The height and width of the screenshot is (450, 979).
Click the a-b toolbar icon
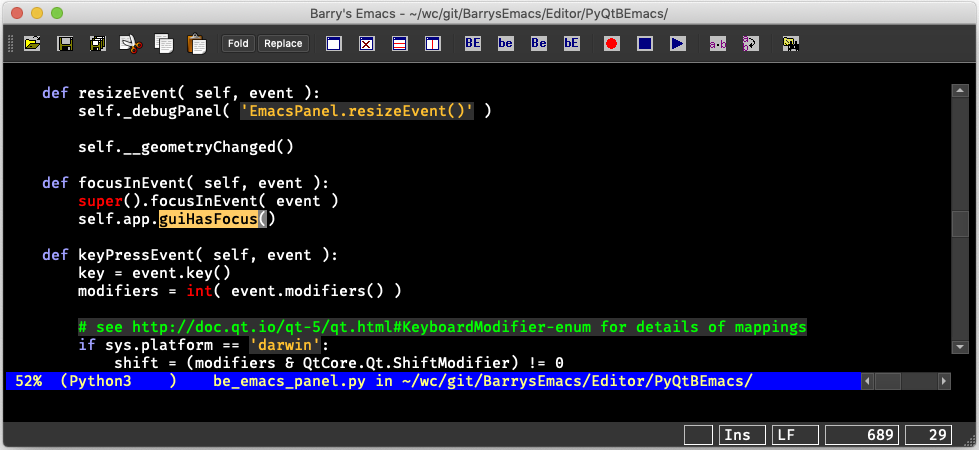click(x=717, y=44)
